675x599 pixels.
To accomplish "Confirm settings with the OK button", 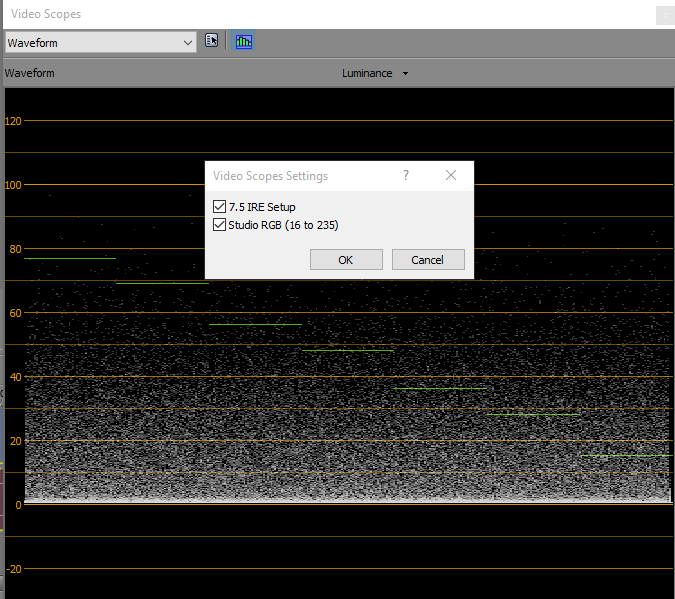I will pos(346,260).
